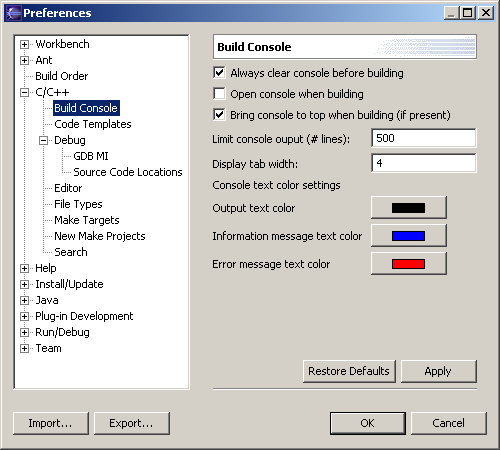This screenshot has width=500, height=450.
Task: Minimize the Preferences window
Action: (452, 13)
